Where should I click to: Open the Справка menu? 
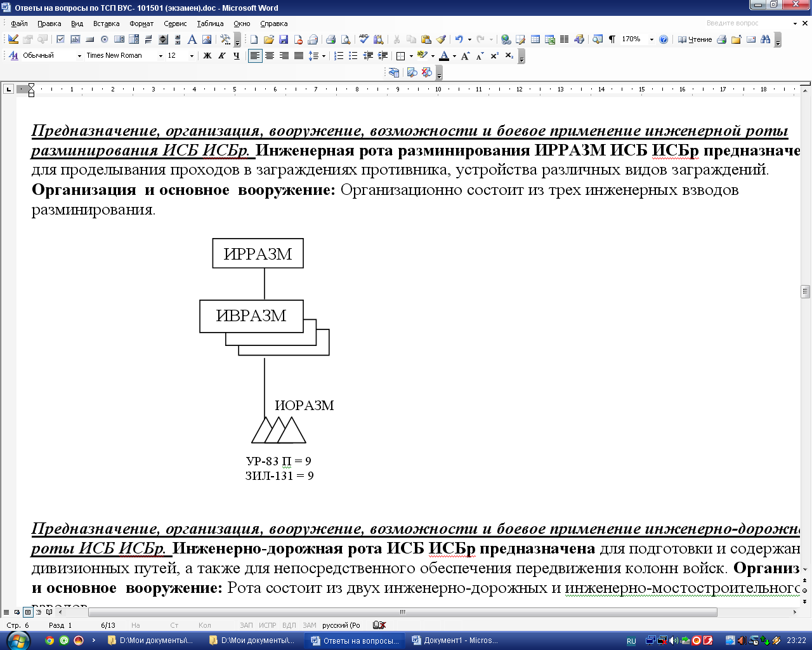pos(273,23)
